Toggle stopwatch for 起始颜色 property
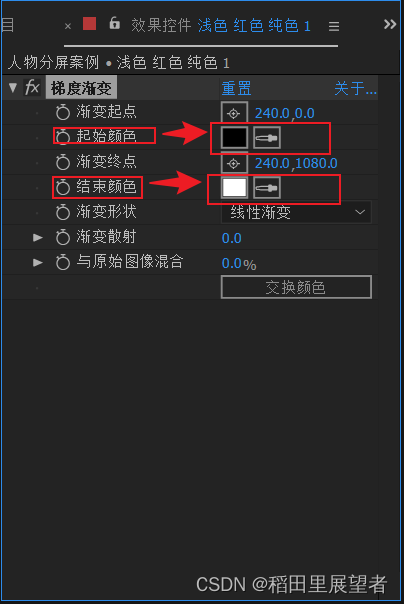Screen dimensions: 404x604 (62, 137)
